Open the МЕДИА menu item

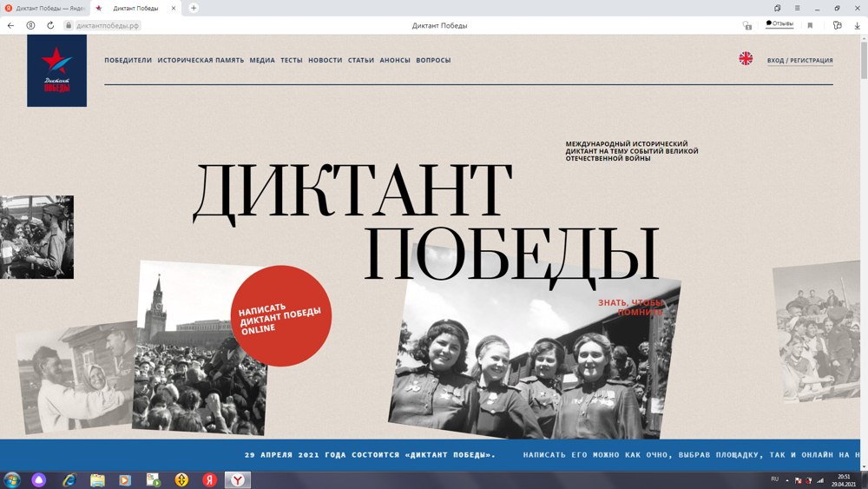click(262, 60)
